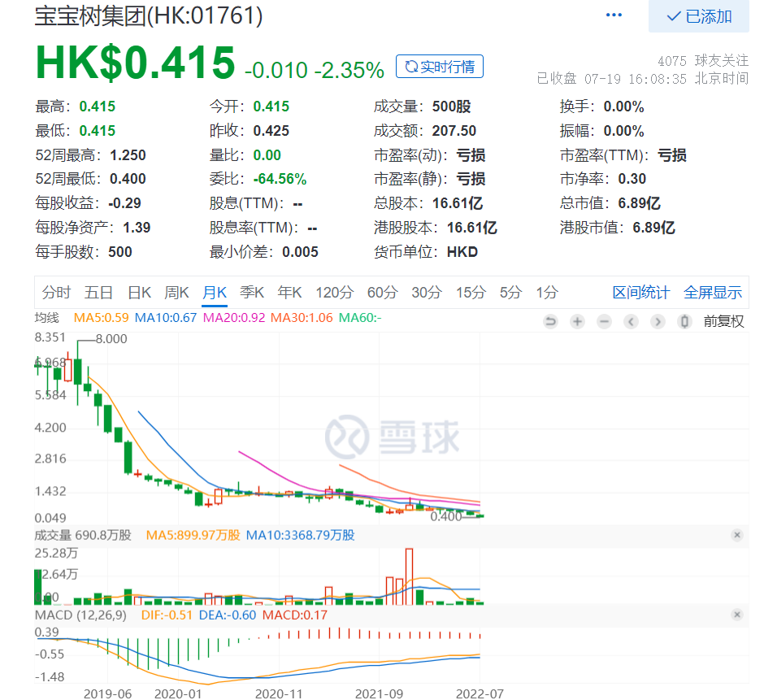This screenshot has width=764, height=700.
Task: Toggle the 已添加 watchlist button
Action: click(x=698, y=16)
